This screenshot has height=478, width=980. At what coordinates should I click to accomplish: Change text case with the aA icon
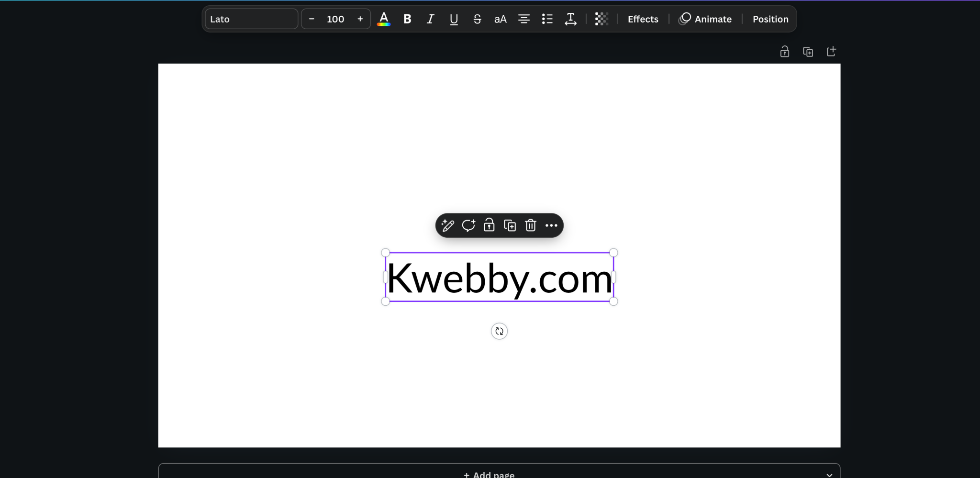(x=500, y=19)
